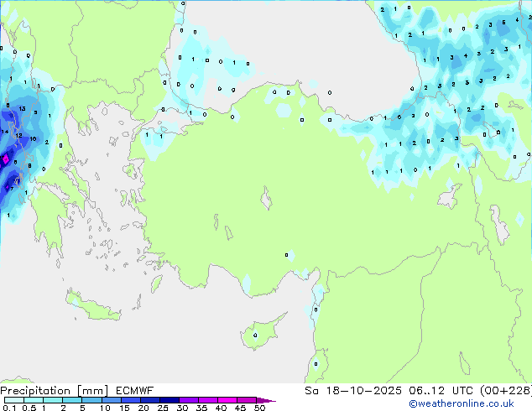Select the 2–5 mm legend color swatch
Image resolution: width=532 pixels, height=411 pixels.
72,400
